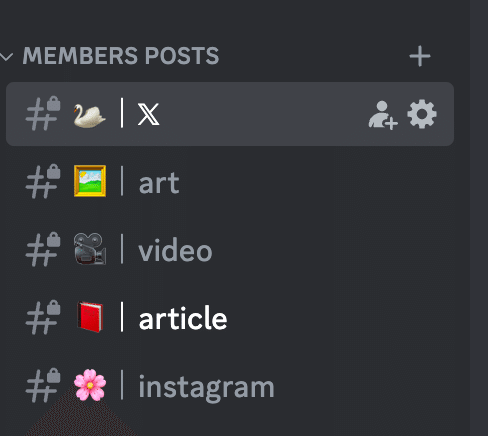Screen dimensions: 488x436
Task: Open the art channel
Action: tap(230, 182)
